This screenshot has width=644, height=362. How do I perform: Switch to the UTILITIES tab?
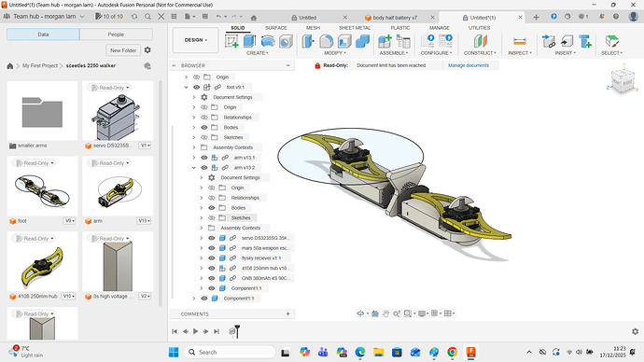tap(480, 28)
